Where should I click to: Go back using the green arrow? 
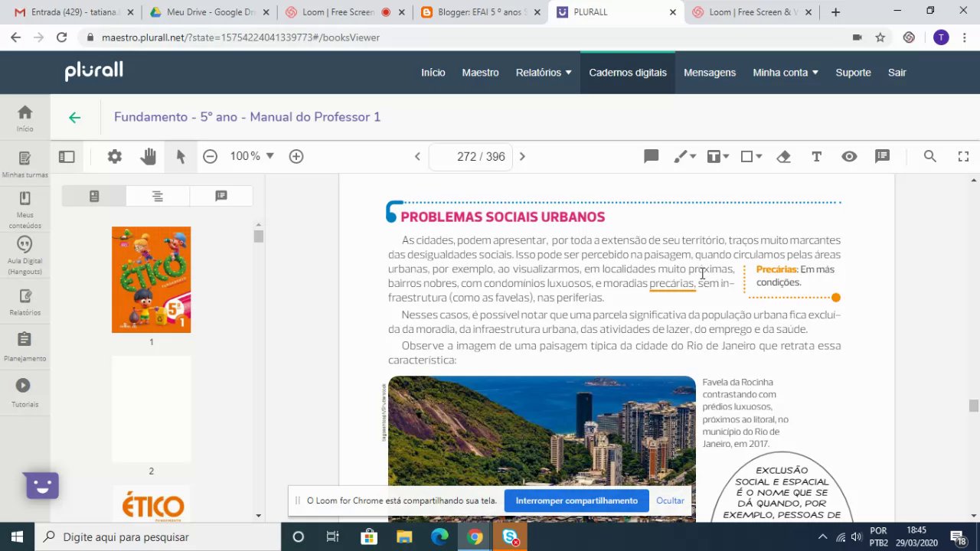[x=74, y=117]
